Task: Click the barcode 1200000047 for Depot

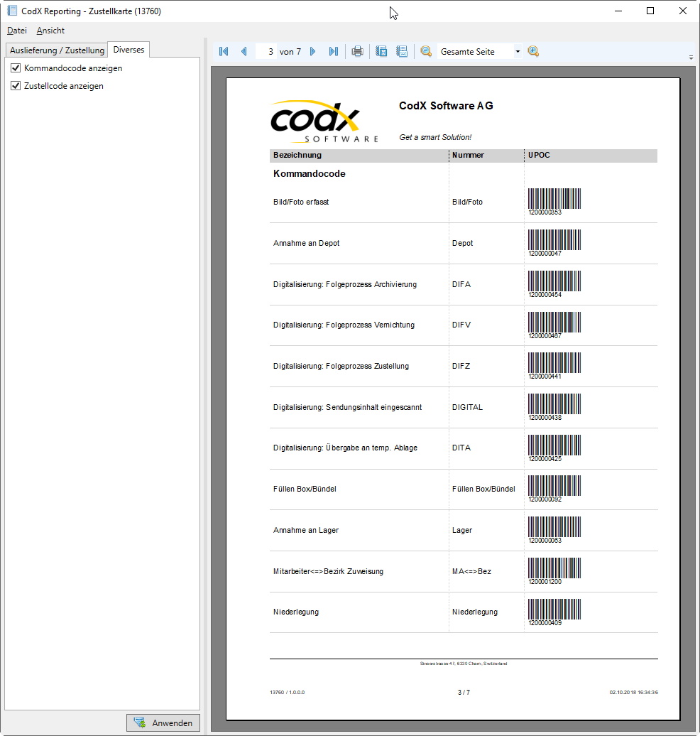Action: (x=554, y=243)
